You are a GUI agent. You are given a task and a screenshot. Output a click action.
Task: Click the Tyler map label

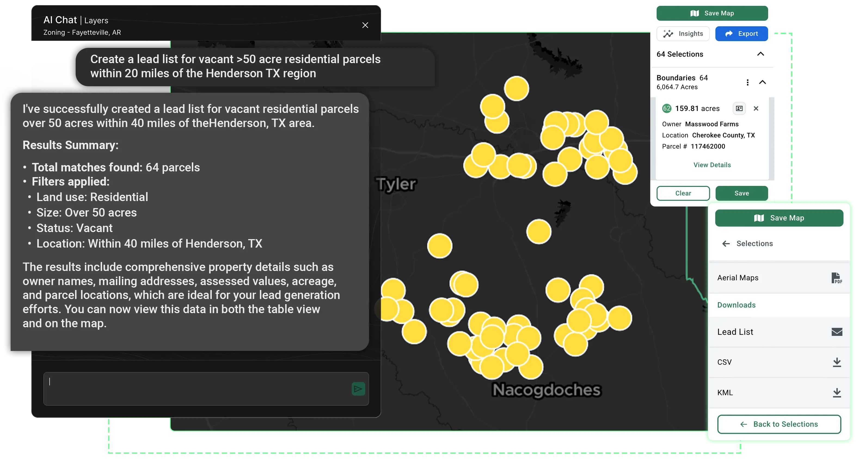(396, 184)
